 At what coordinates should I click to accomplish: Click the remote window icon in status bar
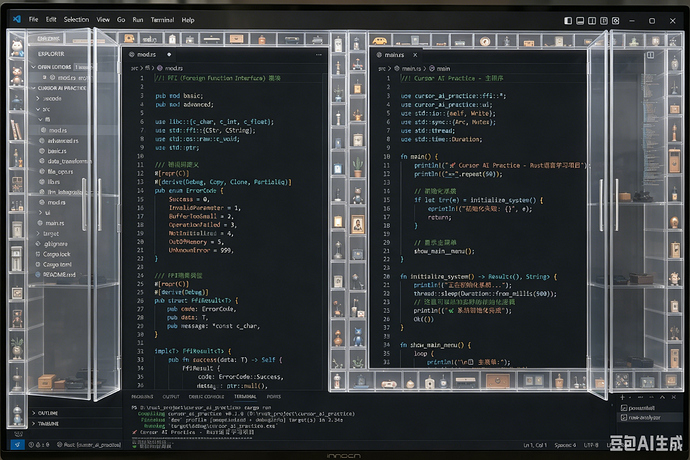pos(17,445)
